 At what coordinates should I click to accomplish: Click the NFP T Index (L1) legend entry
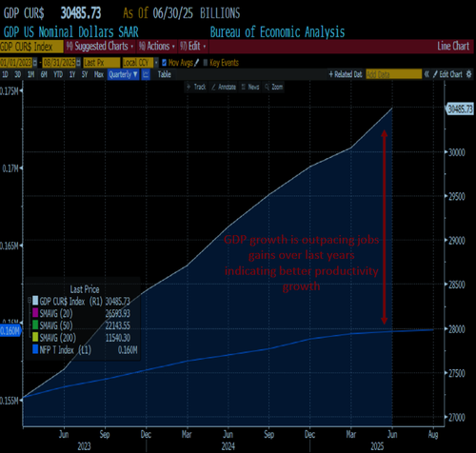pos(66,350)
